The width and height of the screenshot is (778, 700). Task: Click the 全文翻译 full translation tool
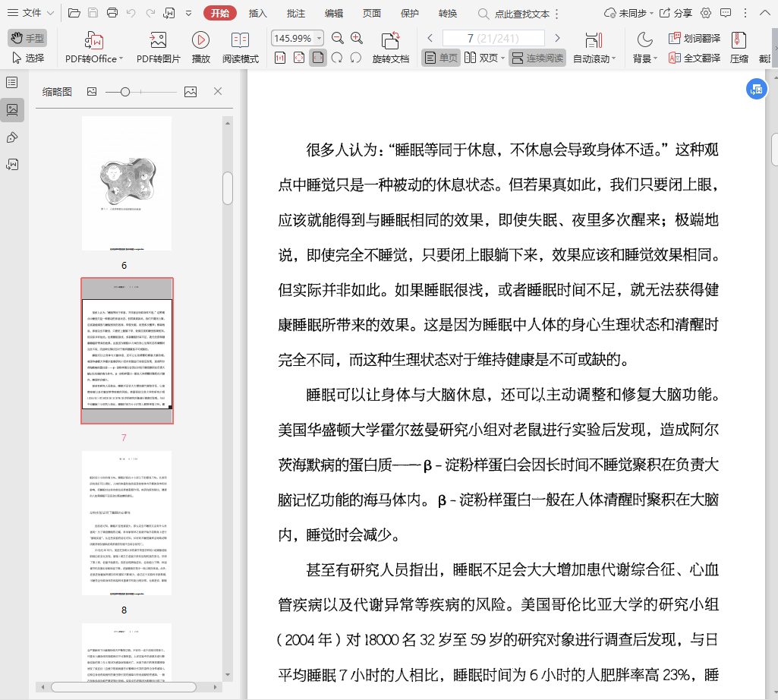pyautogui.click(x=695, y=58)
